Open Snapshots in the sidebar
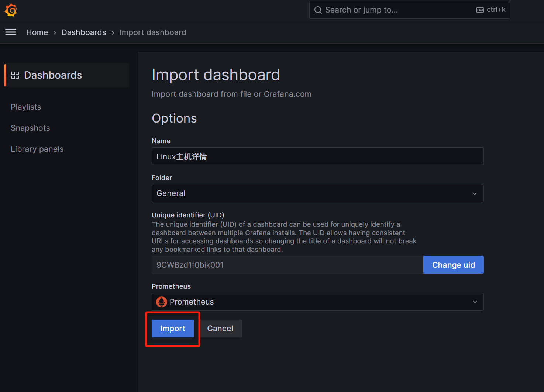The width and height of the screenshot is (544, 392). pos(30,128)
